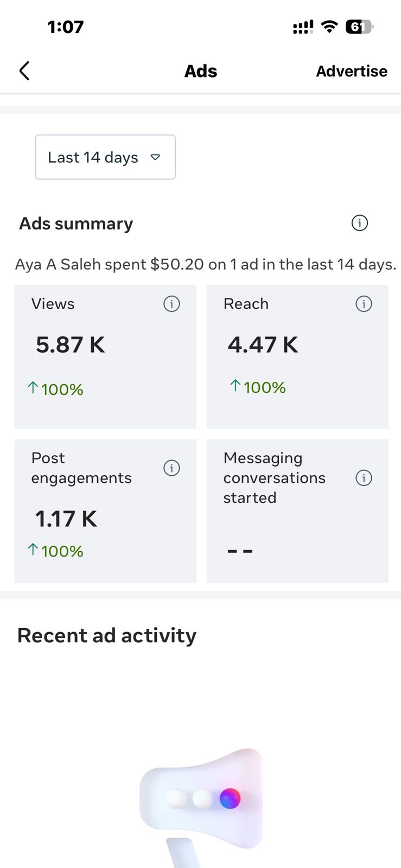Tap the Recent ad activity heading
The height and width of the screenshot is (868, 401).
107,635
